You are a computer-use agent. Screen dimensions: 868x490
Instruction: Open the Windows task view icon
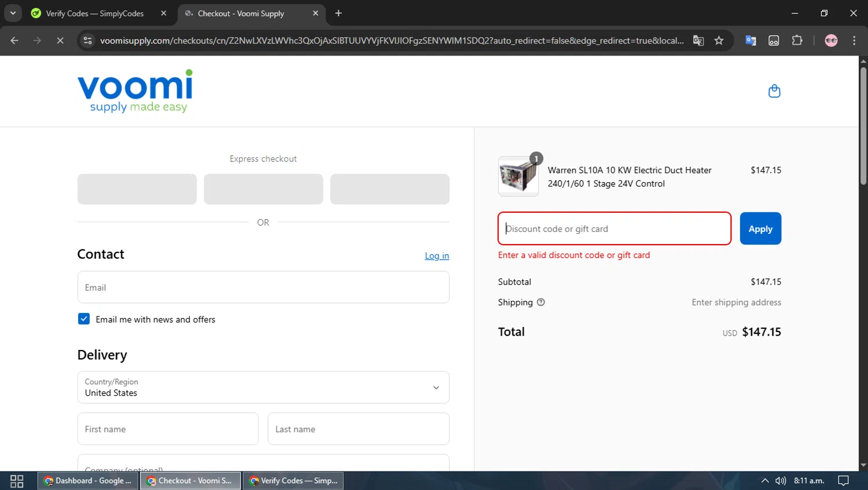click(x=17, y=481)
